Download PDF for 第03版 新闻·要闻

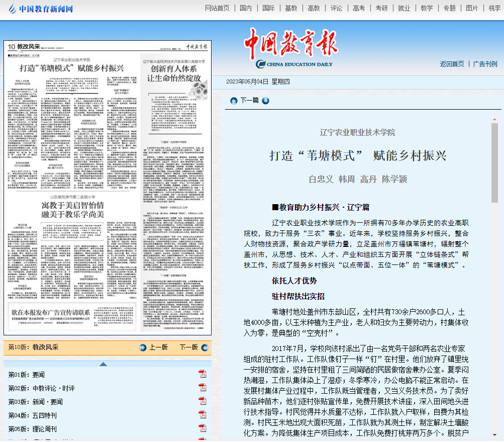click(203, 401)
